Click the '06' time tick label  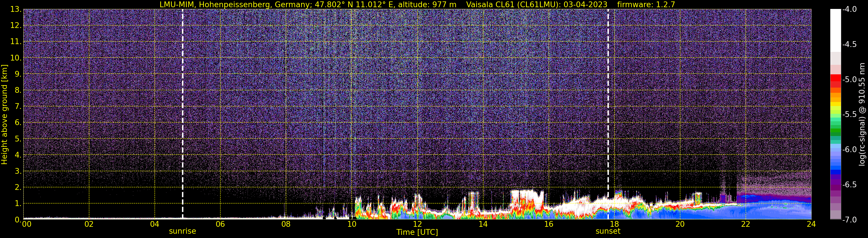click(x=220, y=224)
